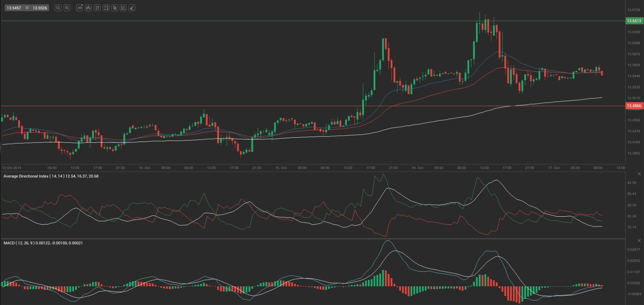Click the chart screenshot icon in toolbar
The image size is (644, 305).
[106, 8]
